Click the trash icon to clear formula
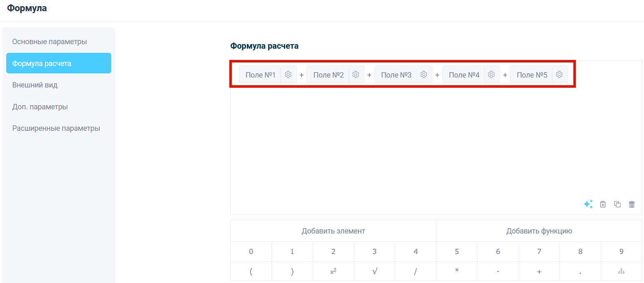The width and height of the screenshot is (644, 283). (632, 204)
